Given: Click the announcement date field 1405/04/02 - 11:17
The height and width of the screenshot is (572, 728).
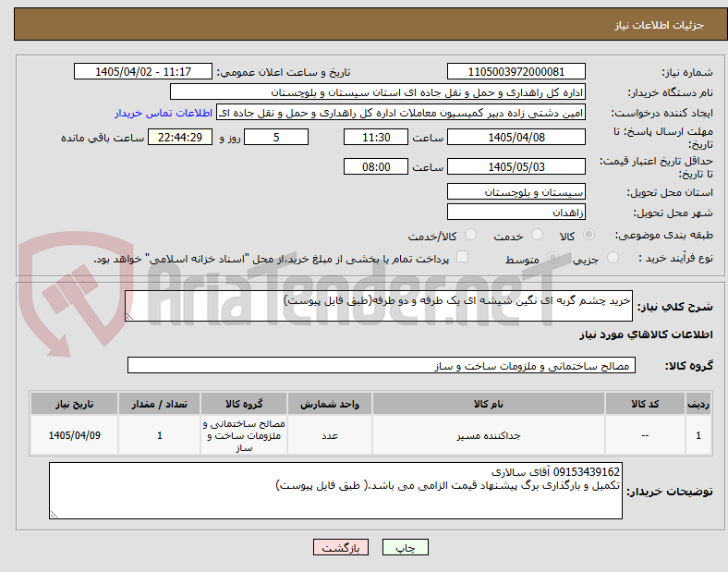Looking at the screenshot, I should coord(143,71).
